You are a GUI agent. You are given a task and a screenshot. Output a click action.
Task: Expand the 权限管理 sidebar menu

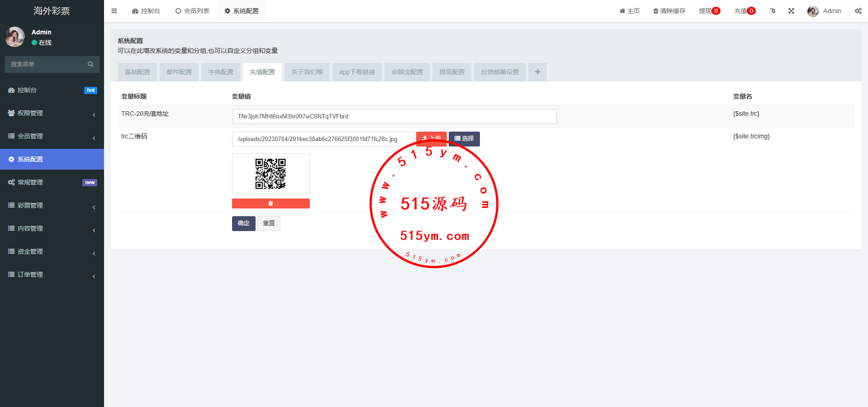click(52, 113)
